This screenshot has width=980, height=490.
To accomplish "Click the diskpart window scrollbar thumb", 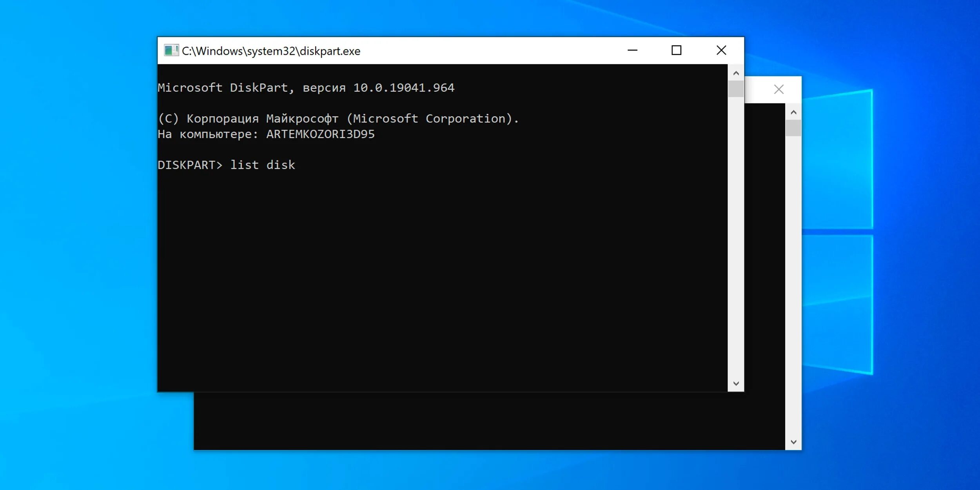I will (x=736, y=89).
